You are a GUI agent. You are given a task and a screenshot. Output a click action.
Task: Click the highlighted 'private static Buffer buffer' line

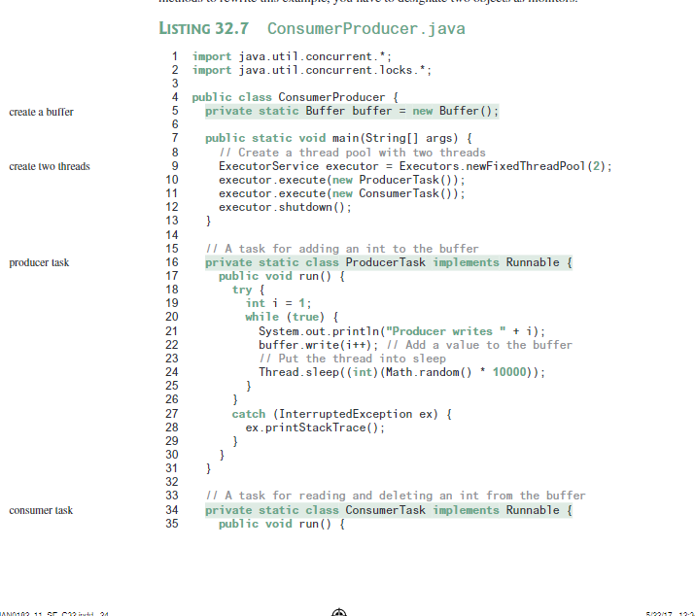[352, 111]
